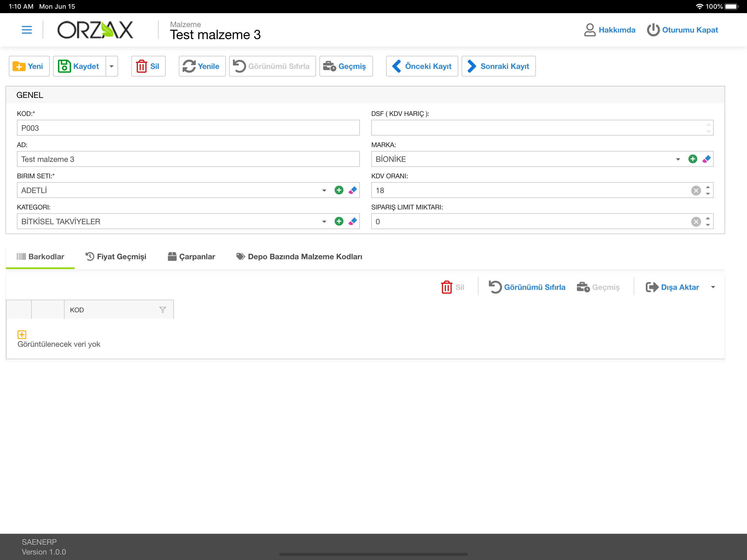The width and height of the screenshot is (747, 560).
Task: Clear BIRIM SETI with eraser icon
Action: [352, 190]
